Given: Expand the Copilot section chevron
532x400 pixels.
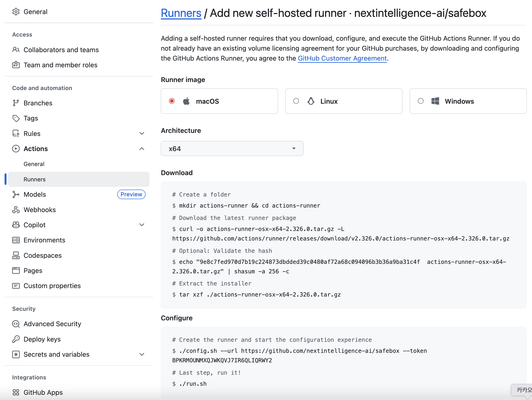Looking at the screenshot, I should [142, 225].
